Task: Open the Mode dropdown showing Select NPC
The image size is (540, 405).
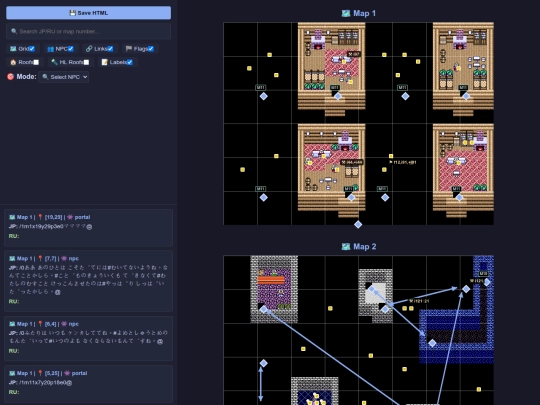Action: (64, 77)
